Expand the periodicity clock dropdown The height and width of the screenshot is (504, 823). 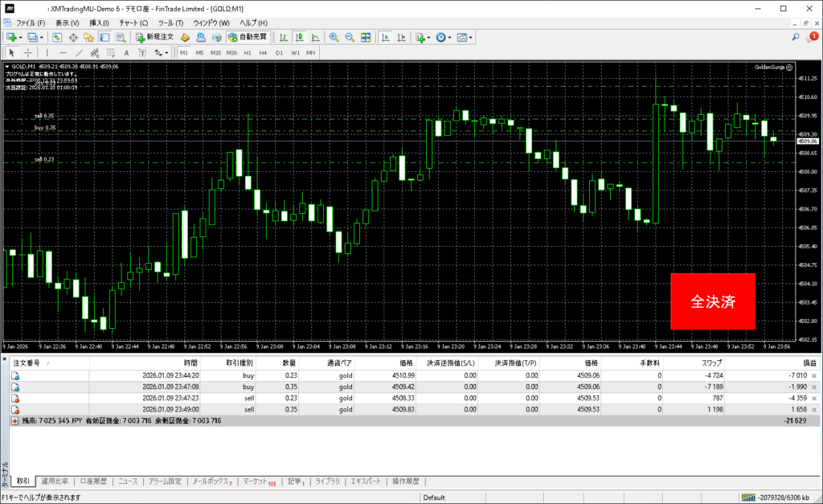tap(451, 37)
